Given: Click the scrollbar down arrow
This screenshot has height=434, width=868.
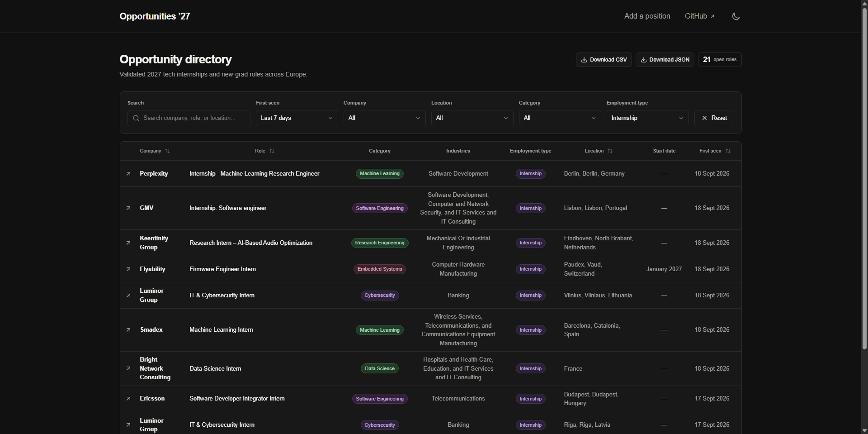Looking at the screenshot, I should coord(864,430).
